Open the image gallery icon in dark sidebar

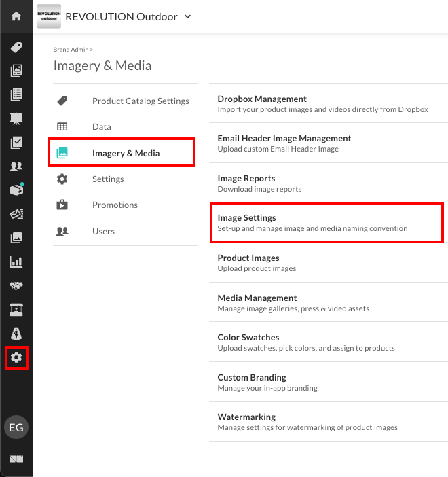pyautogui.click(x=16, y=238)
